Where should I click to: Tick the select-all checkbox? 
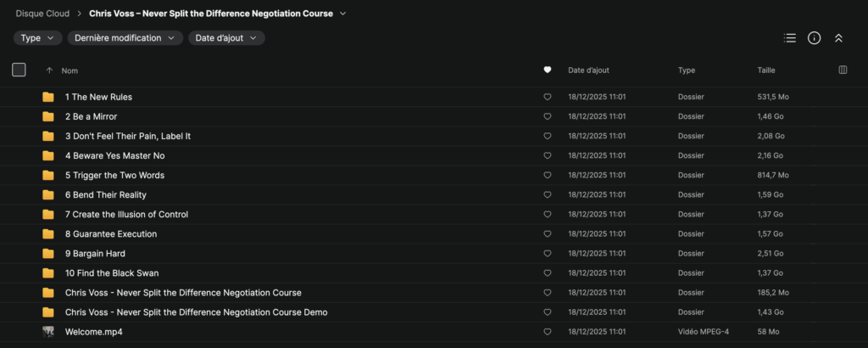click(x=19, y=70)
